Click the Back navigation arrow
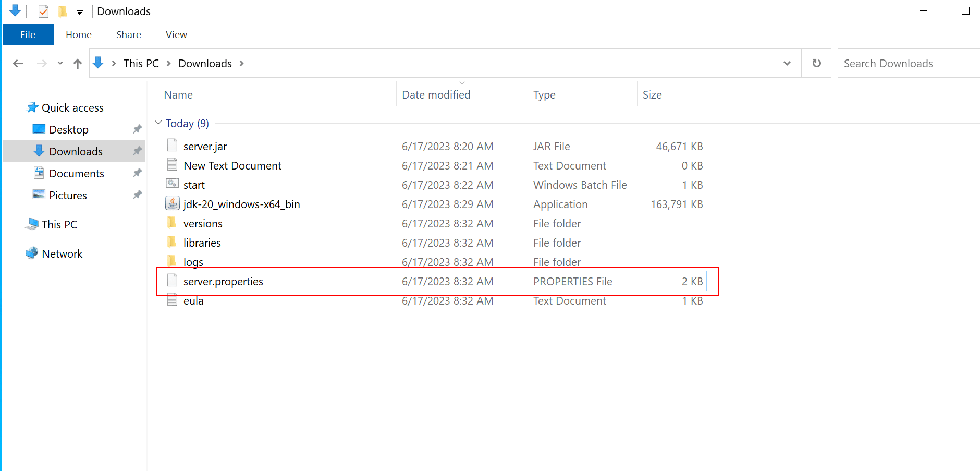 18,64
